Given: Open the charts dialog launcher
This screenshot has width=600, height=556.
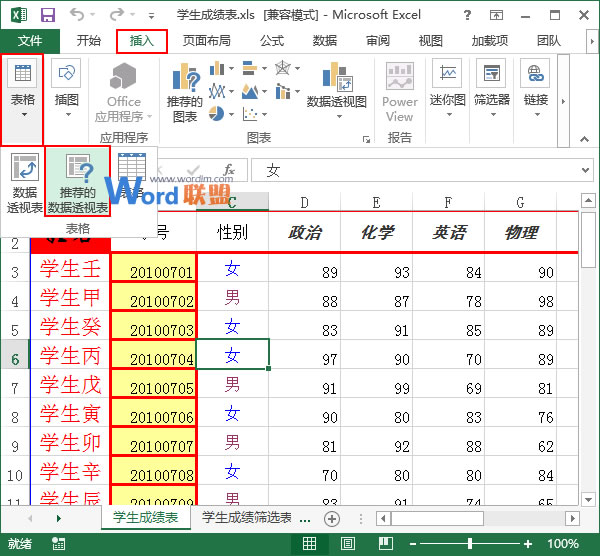Looking at the screenshot, I should pos(366,139).
